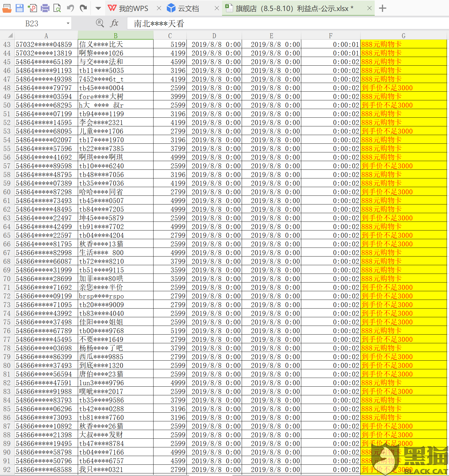449x476 pixels.
Task: Open print preview with the magnifier page icon
Action: (x=58, y=8)
